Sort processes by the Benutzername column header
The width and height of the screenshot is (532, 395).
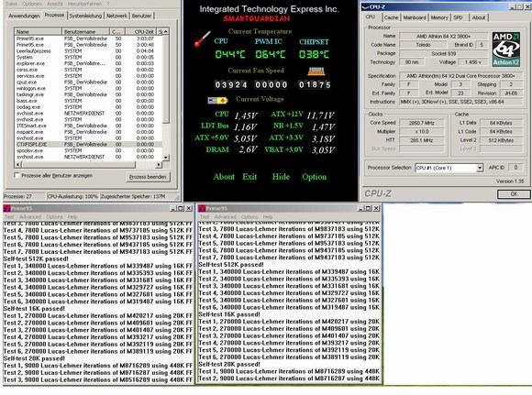[x=85, y=31]
